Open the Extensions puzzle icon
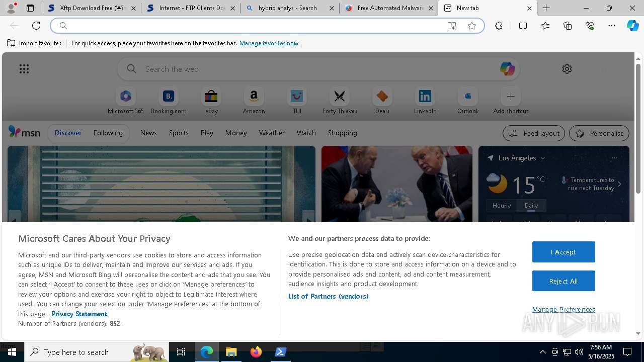Image resolution: width=644 pixels, height=362 pixels. click(499, 26)
